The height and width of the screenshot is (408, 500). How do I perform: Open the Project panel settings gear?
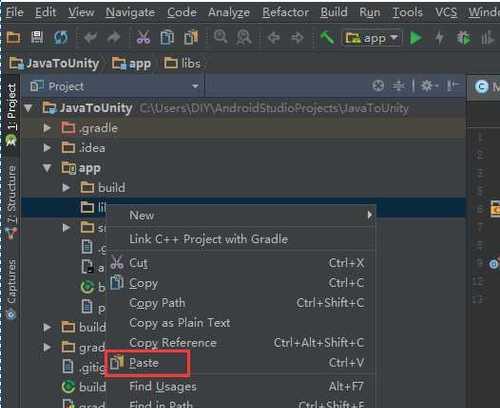[x=428, y=86]
